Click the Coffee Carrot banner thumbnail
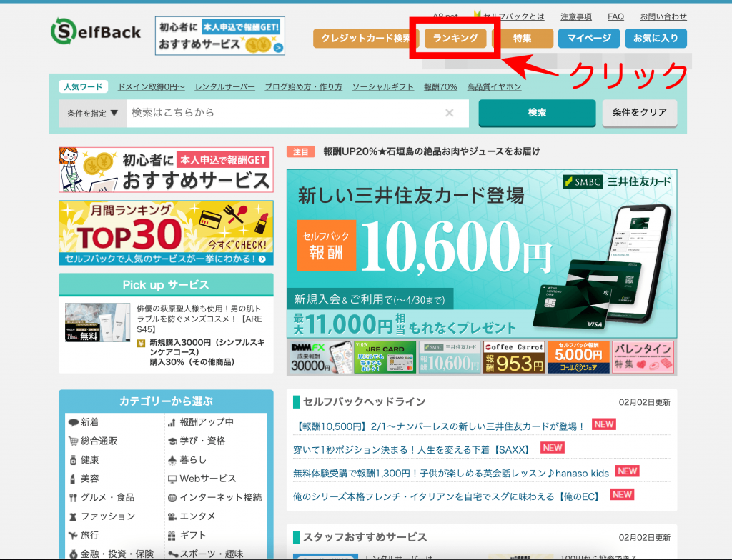Screen dimensions: 732x560 514,357
